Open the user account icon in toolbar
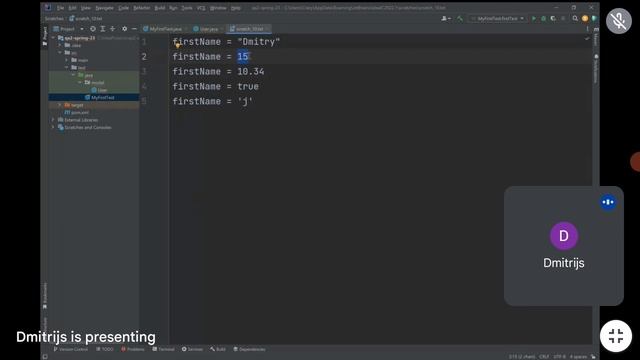 [x=445, y=18]
